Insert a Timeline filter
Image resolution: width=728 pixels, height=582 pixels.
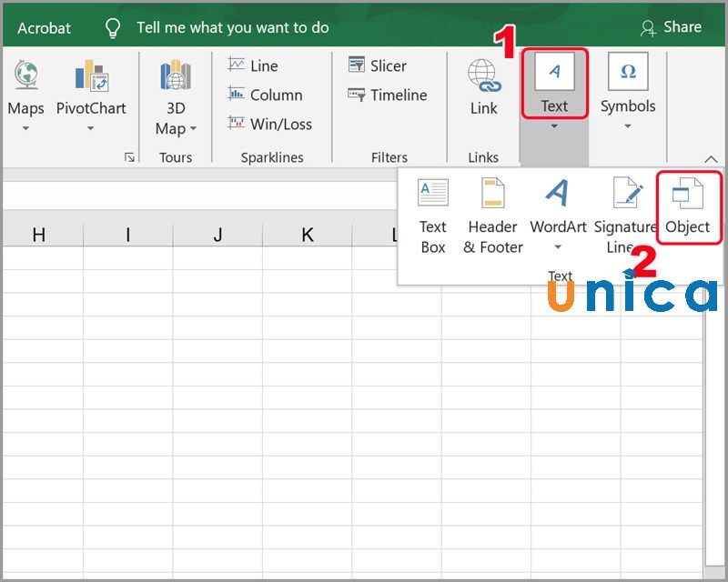coord(388,95)
